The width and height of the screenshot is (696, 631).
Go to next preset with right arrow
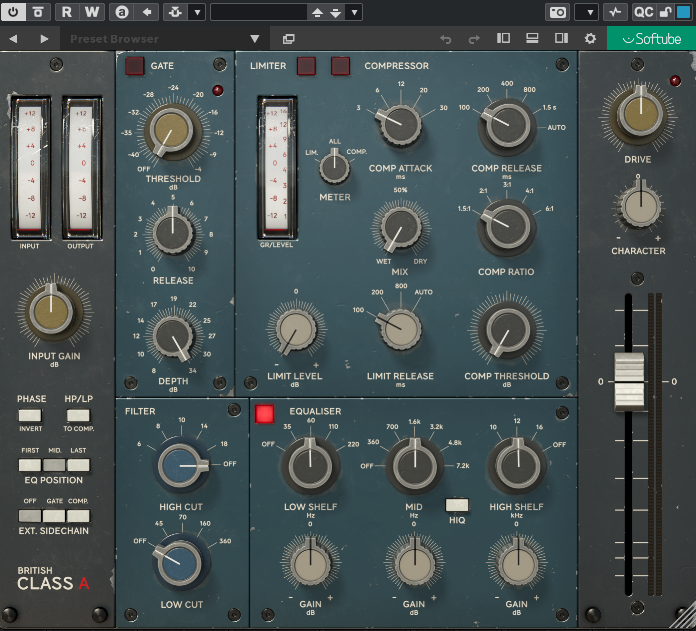point(44,39)
